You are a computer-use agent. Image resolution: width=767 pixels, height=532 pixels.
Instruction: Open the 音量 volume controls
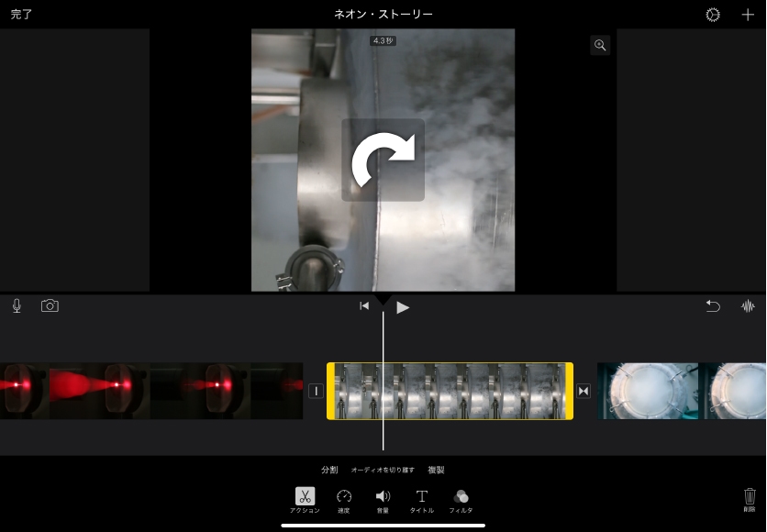click(x=383, y=500)
